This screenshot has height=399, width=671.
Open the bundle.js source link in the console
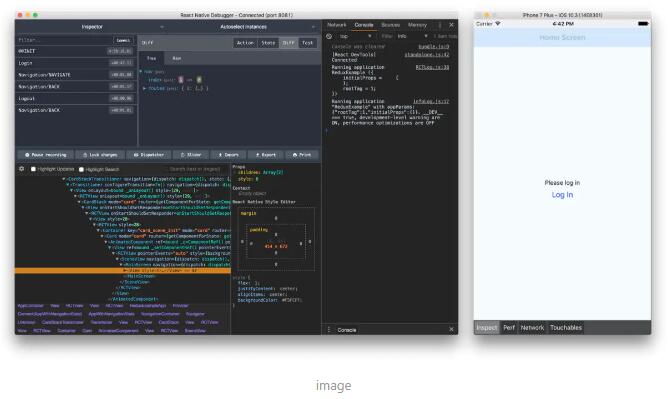[433, 47]
